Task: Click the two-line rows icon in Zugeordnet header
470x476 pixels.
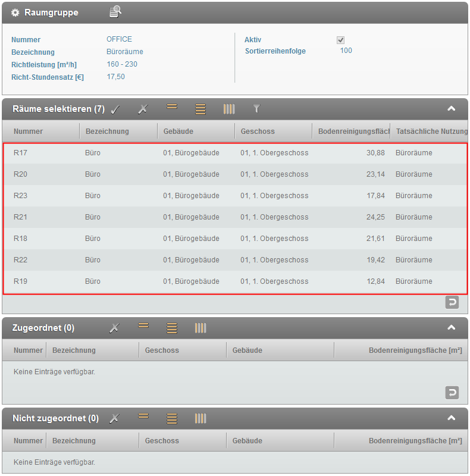Action: [143, 326]
